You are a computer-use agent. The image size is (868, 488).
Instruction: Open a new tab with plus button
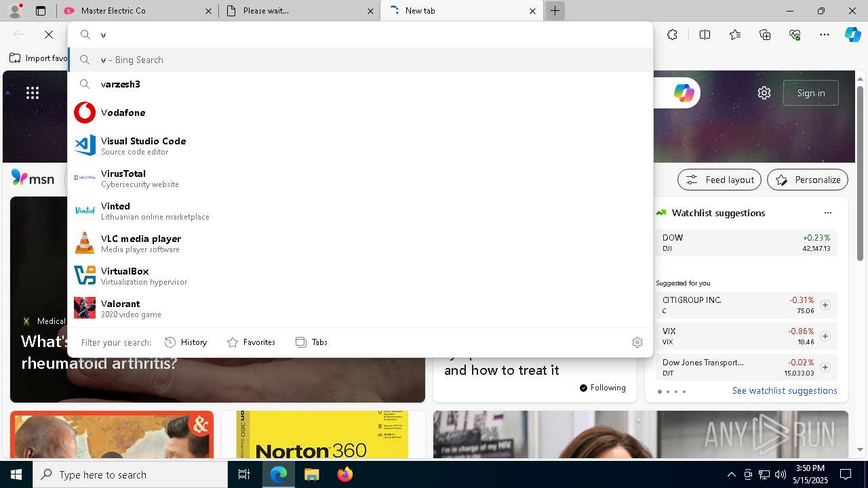pyautogui.click(x=555, y=11)
